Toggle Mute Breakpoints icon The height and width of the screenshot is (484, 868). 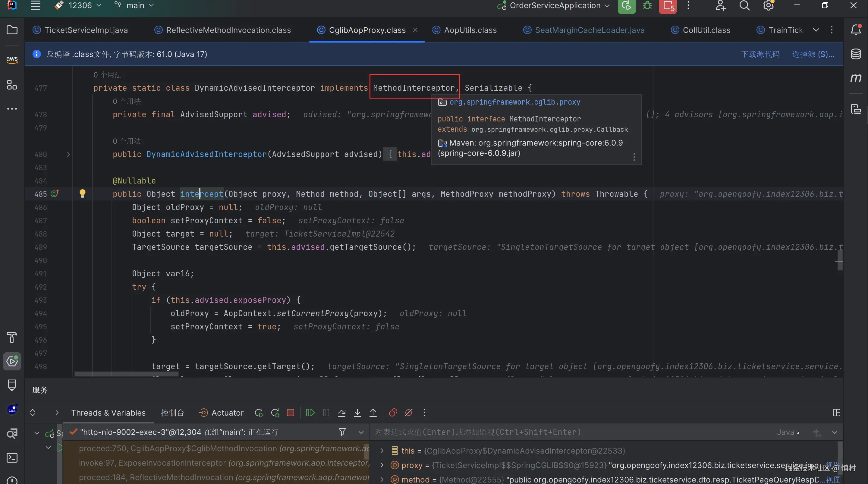[409, 413]
